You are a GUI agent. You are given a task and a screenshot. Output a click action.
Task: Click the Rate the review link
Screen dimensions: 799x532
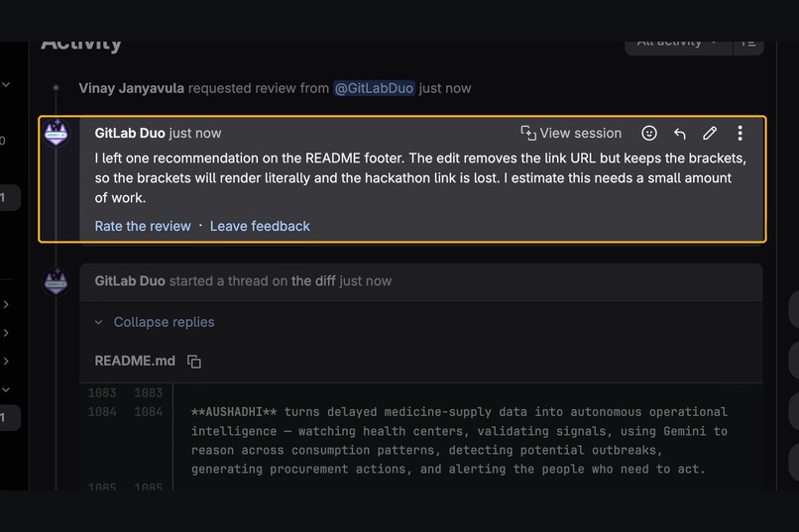(143, 226)
